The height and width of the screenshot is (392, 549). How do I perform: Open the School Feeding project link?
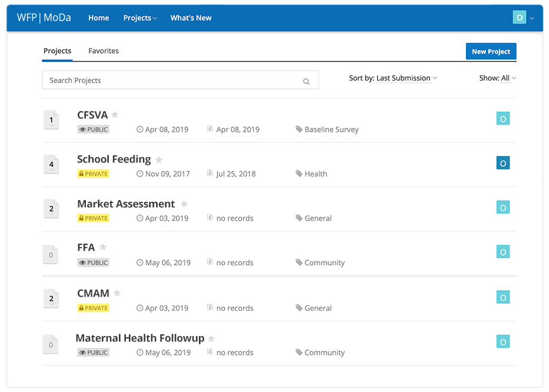click(114, 159)
